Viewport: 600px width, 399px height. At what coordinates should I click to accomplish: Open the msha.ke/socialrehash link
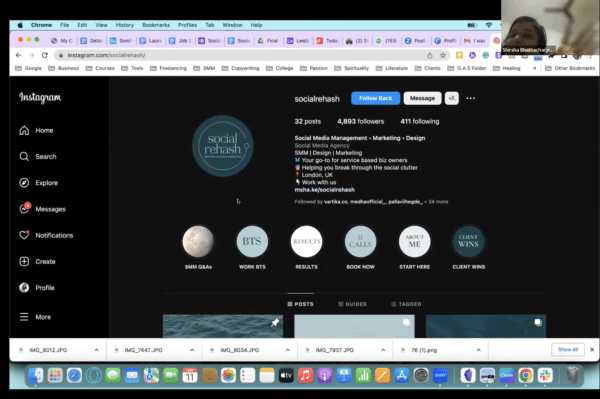pos(324,190)
